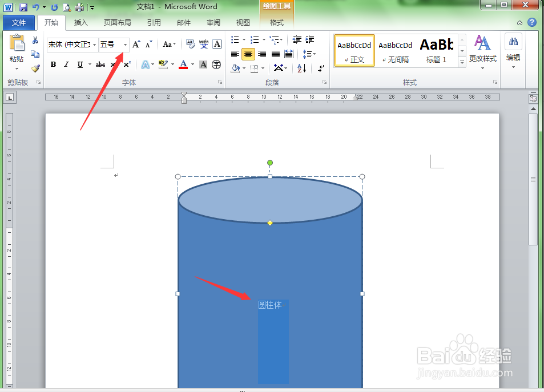544x392 pixels.
Task: Apply text highlight color
Action: [163, 64]
